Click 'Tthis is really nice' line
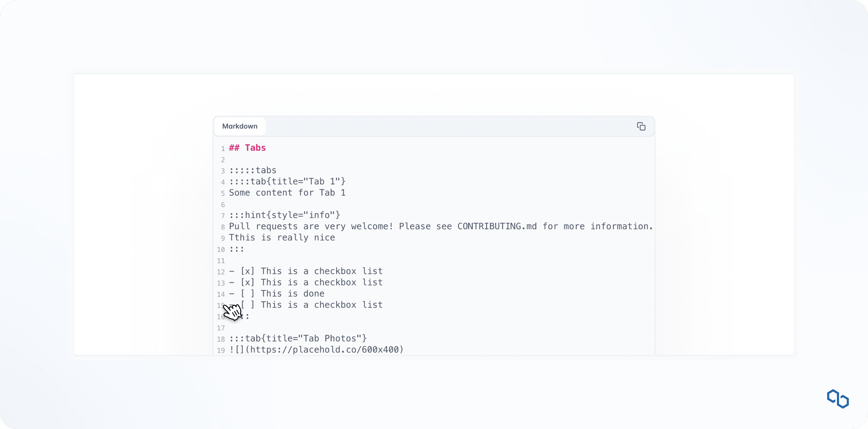 282,238
